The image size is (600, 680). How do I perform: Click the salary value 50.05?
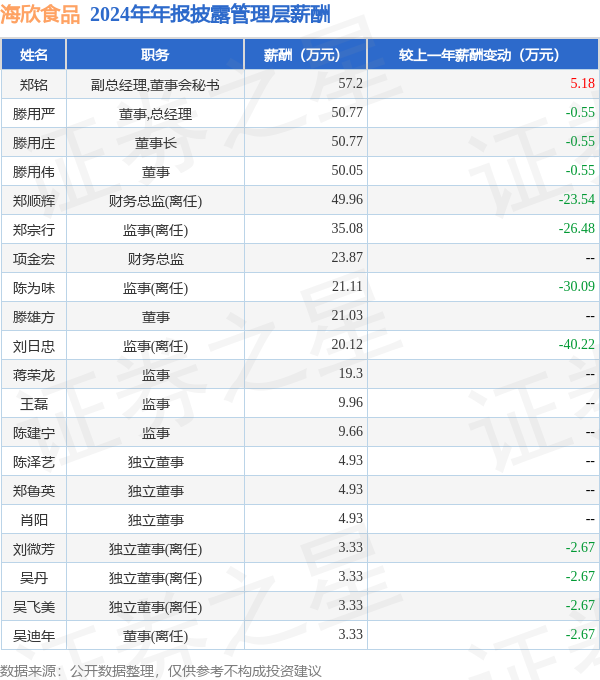point(347,170)
